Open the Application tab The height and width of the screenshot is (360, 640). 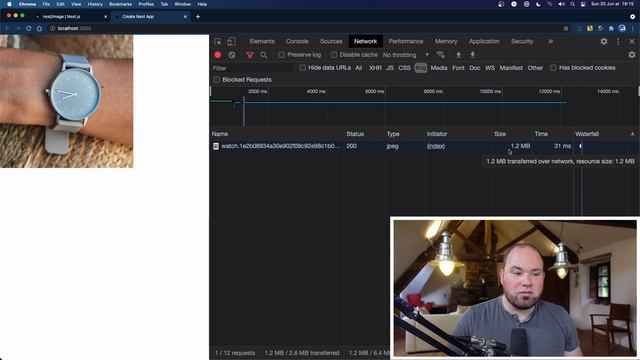click(x=484, y=41)
